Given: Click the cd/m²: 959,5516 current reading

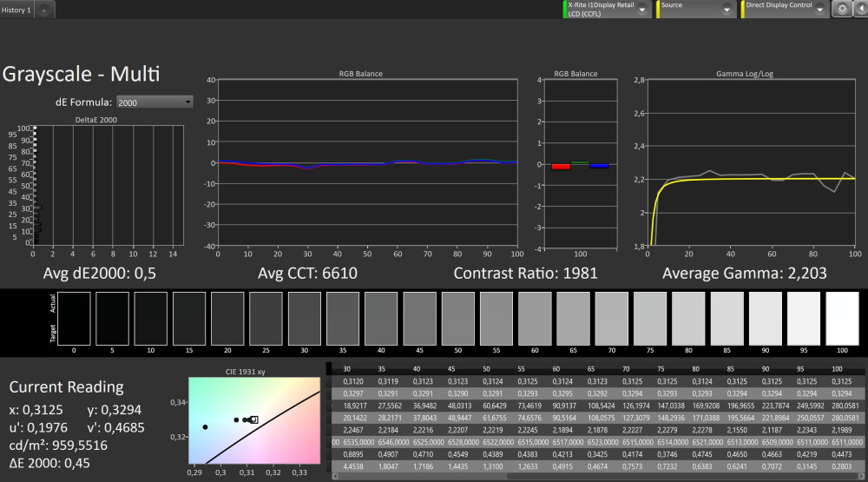Looking at the screenshot, I should pyautogui.click(x=58, y=446).
